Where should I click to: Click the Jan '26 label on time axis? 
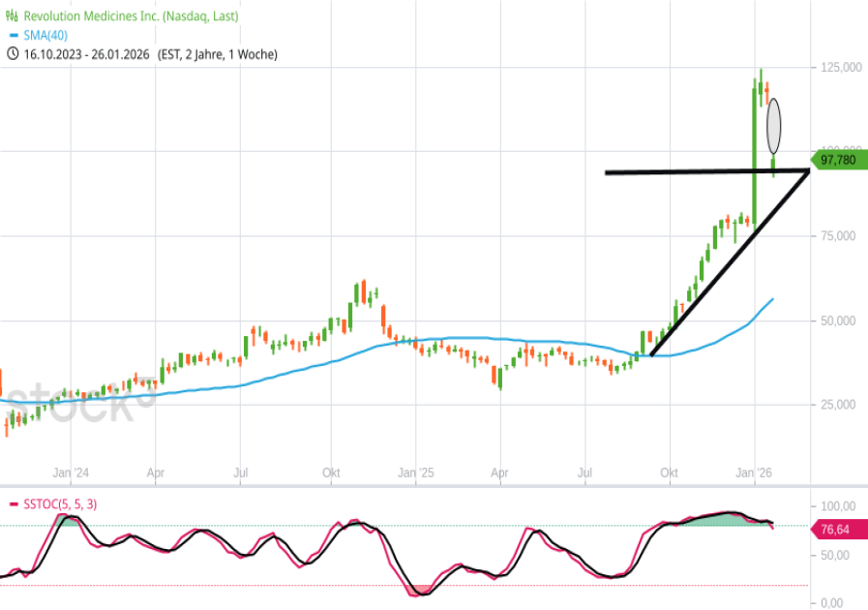point(756,473)
